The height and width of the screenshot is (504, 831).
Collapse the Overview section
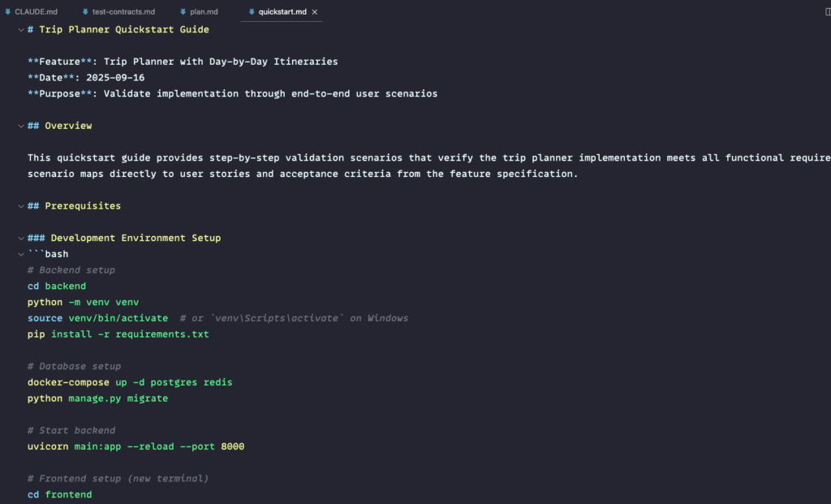coord(21,126)
